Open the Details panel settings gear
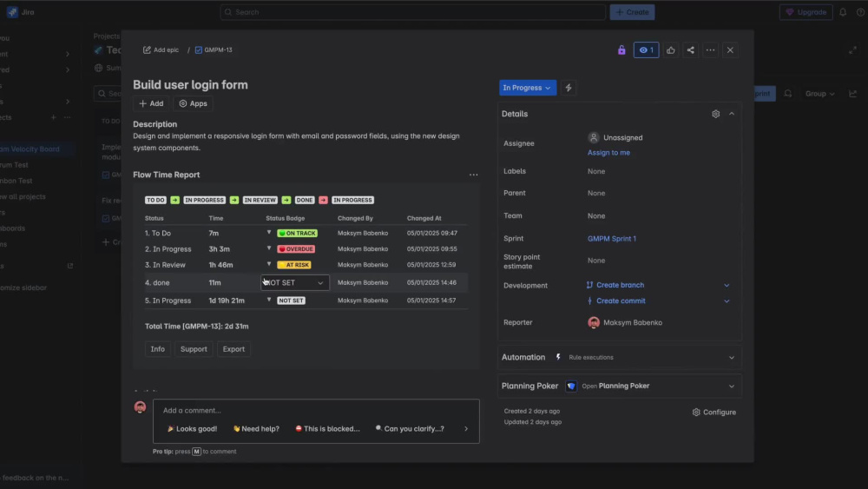The width and height of the screenshot is (868, 489). click(716, 114)
